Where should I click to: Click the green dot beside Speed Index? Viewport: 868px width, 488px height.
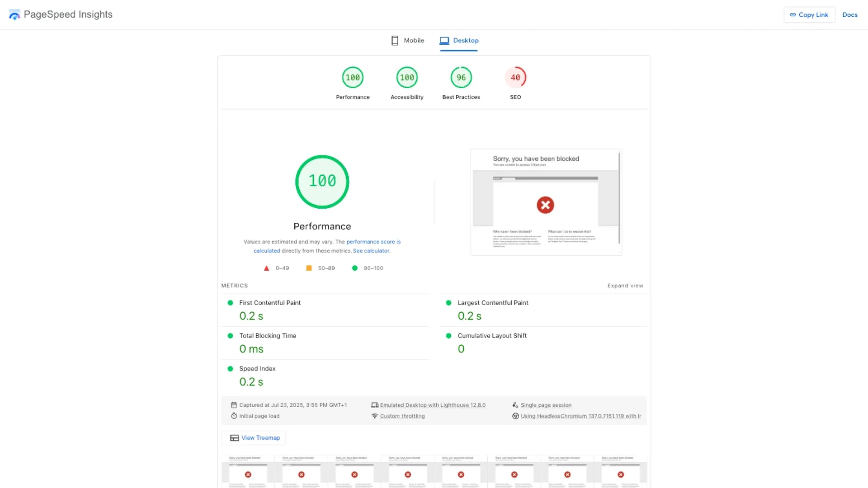pos(230,369)
